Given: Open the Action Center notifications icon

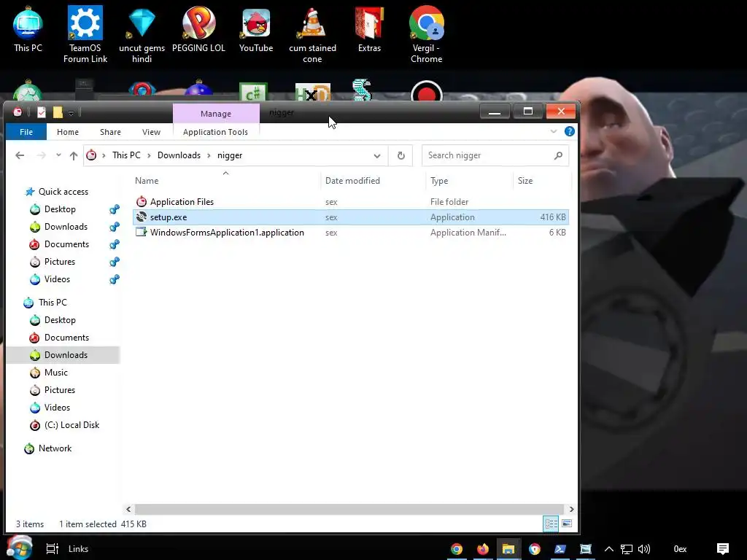Looking at the screenshot, I should (723, 549).
